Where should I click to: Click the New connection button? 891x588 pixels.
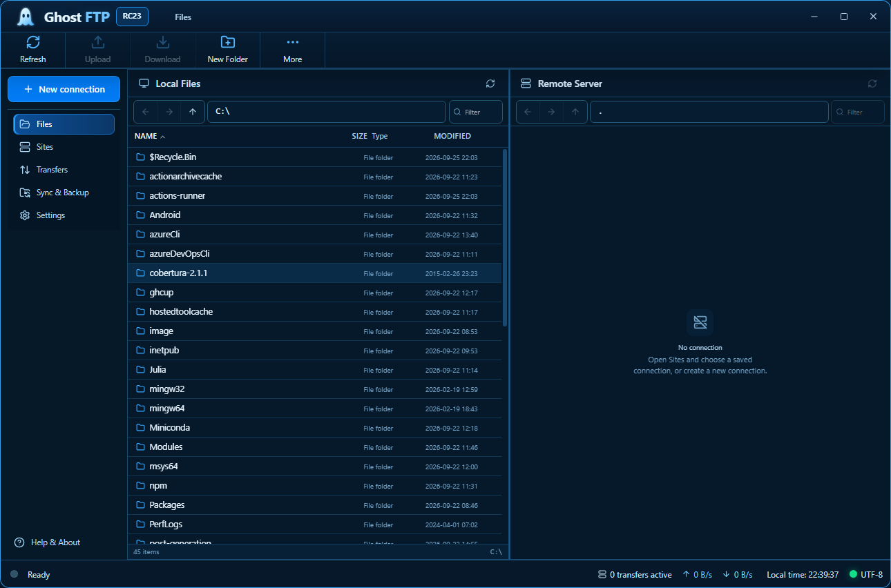[64, 89]
